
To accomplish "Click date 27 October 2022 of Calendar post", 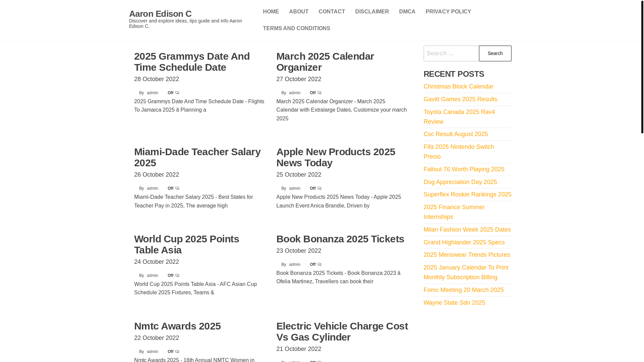I will pos(299,79).
